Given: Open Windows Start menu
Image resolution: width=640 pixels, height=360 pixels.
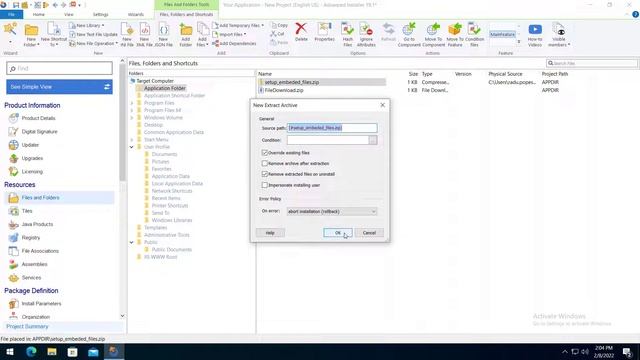Looking at the screenshot, I should pos(10,352).
